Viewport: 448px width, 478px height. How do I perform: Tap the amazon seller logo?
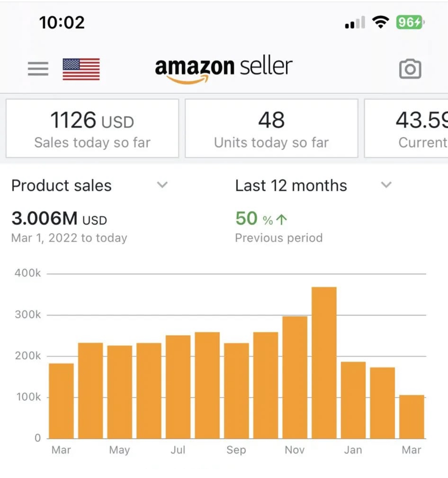224,70
